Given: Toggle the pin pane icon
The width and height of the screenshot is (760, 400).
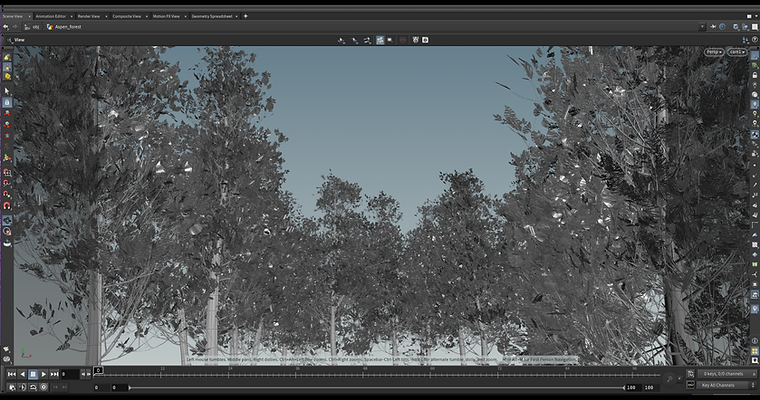Looking at the screenshot, I should tap(713, 27).
